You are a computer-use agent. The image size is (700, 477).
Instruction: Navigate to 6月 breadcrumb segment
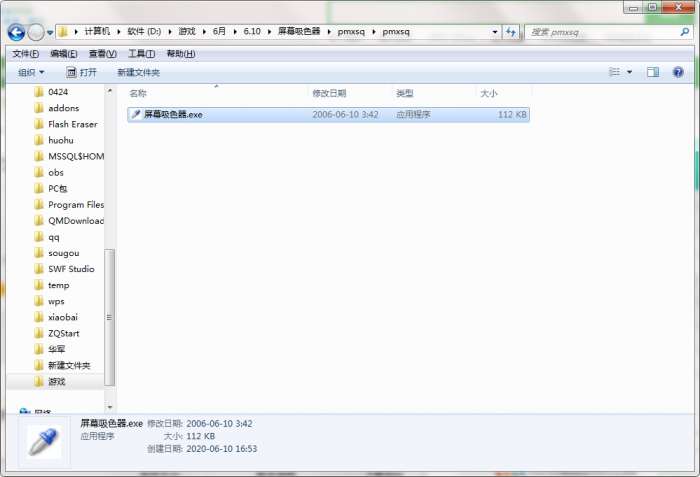tap(219, 31)
